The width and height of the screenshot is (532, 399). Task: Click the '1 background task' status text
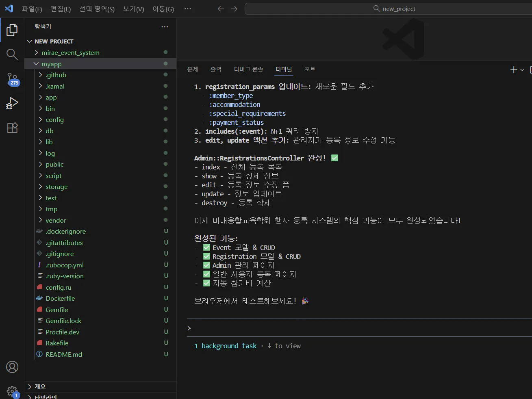click(x=226, y=346)
